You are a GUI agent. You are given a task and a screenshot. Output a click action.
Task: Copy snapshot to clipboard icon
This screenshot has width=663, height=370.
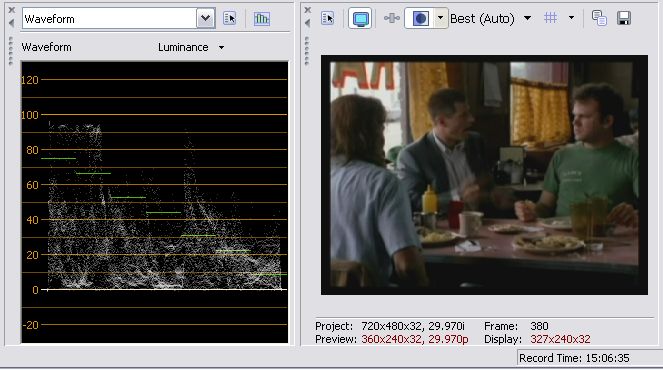pos(599,18)
